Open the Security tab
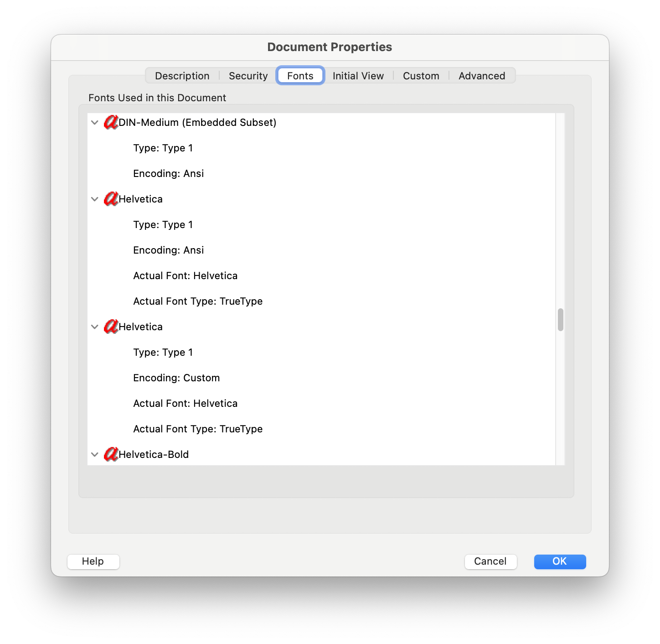The height and width of the screenshot is (644, 660). coord(247,76)
